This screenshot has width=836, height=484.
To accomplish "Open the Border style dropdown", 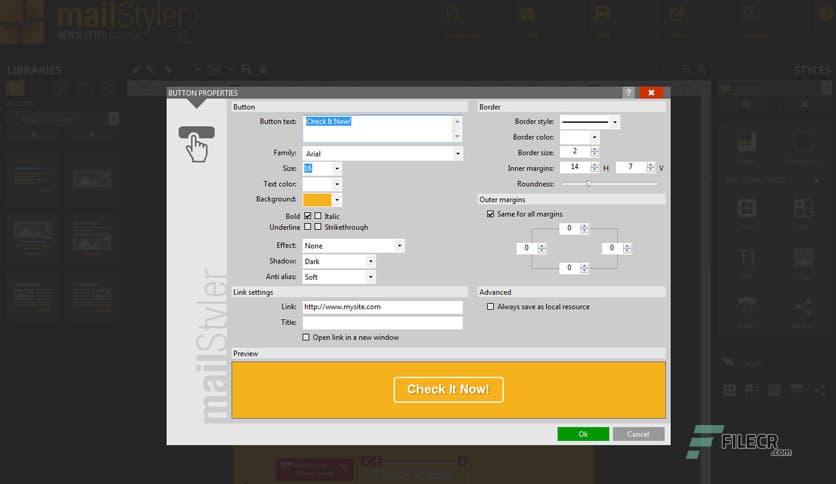I will click(590, 122).
